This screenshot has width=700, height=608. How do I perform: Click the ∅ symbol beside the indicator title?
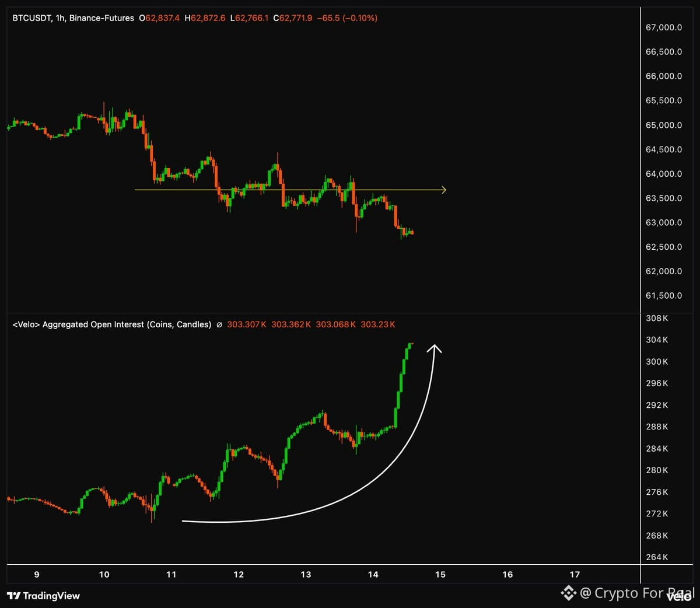click(219, 324)
